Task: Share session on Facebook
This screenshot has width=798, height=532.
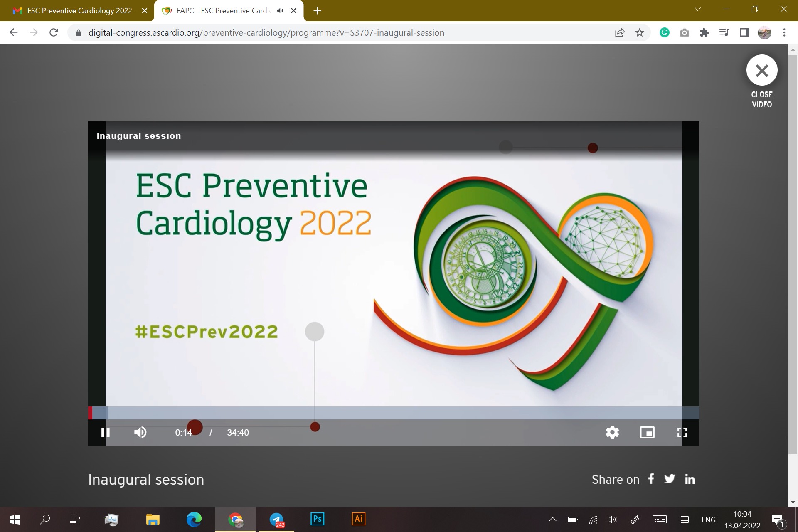Action: (x=651, y=479)
